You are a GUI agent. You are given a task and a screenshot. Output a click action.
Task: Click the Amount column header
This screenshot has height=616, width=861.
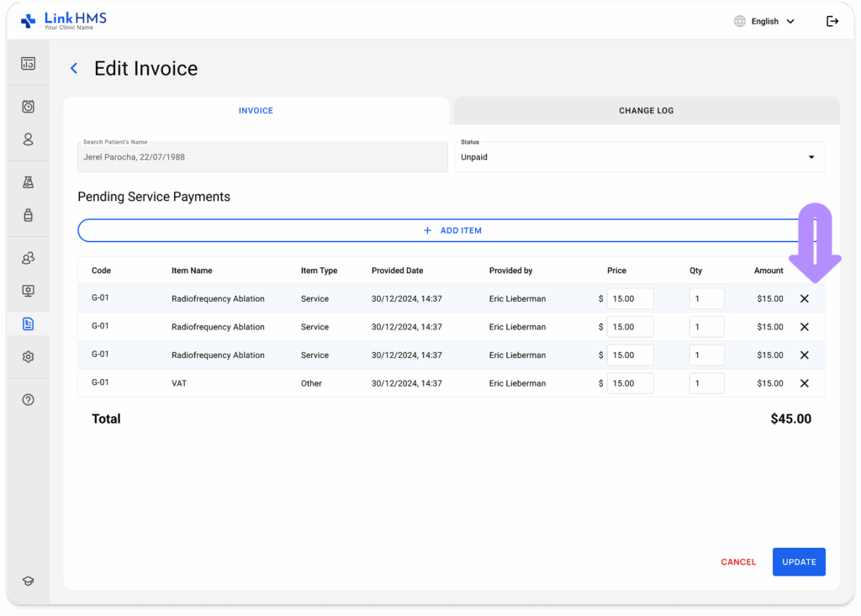pyautogui.click(x=769, y=271)
